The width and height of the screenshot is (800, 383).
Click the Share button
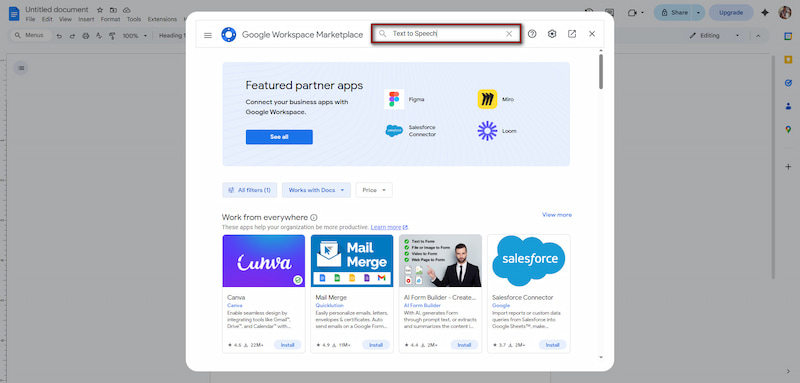673,13
